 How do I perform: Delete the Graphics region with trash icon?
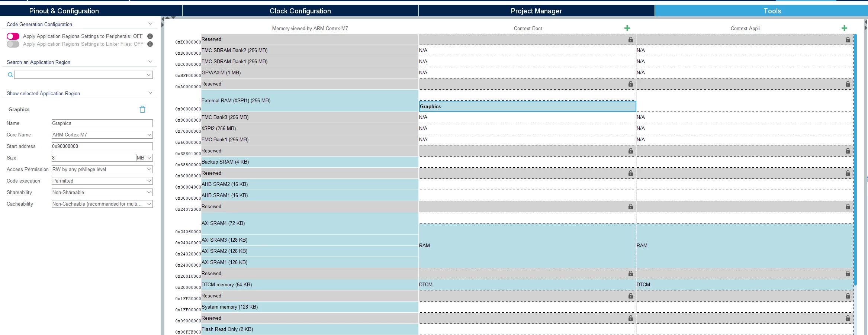click(142, 109)
